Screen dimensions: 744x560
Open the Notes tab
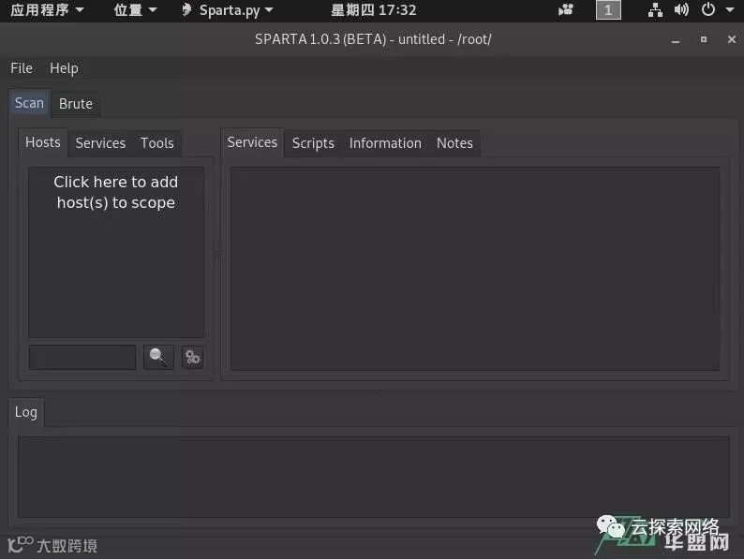coord(454,143)
